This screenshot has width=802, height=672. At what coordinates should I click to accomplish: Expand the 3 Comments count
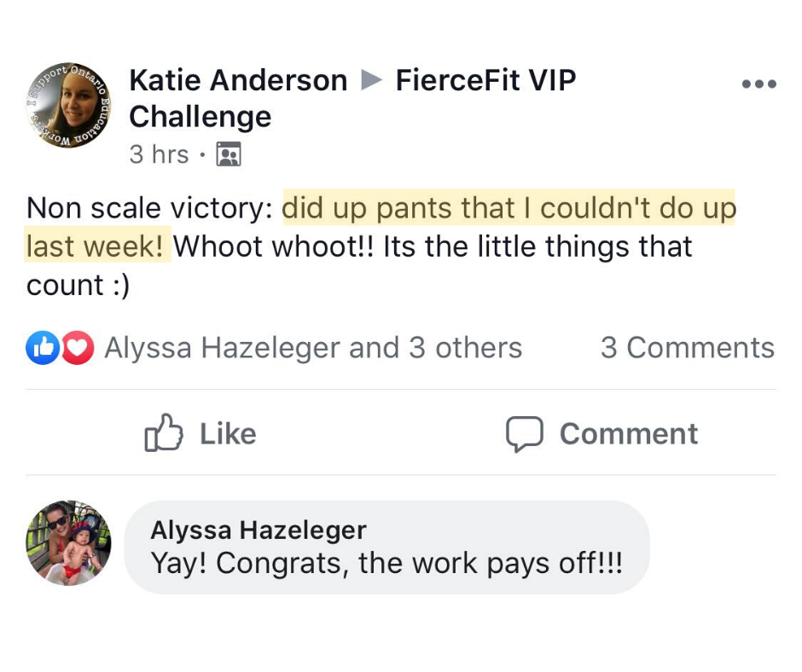tap(687, 348)
